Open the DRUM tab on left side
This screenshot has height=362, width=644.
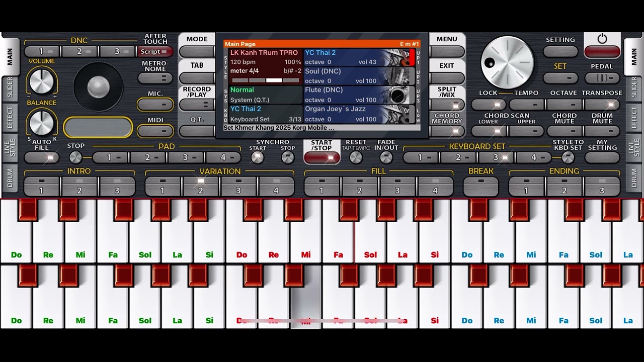(x=10, y=178)
